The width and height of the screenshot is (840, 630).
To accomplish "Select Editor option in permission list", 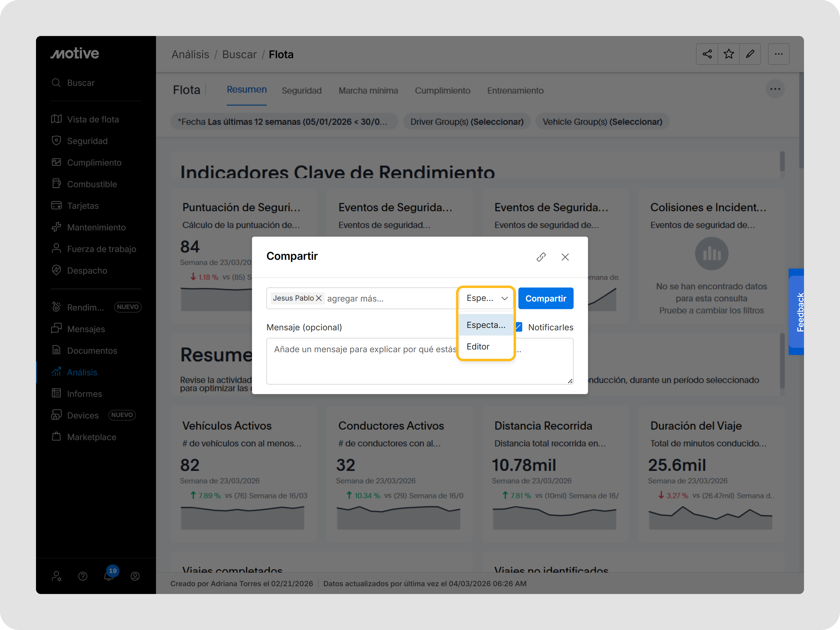I will tap(478, 346).
